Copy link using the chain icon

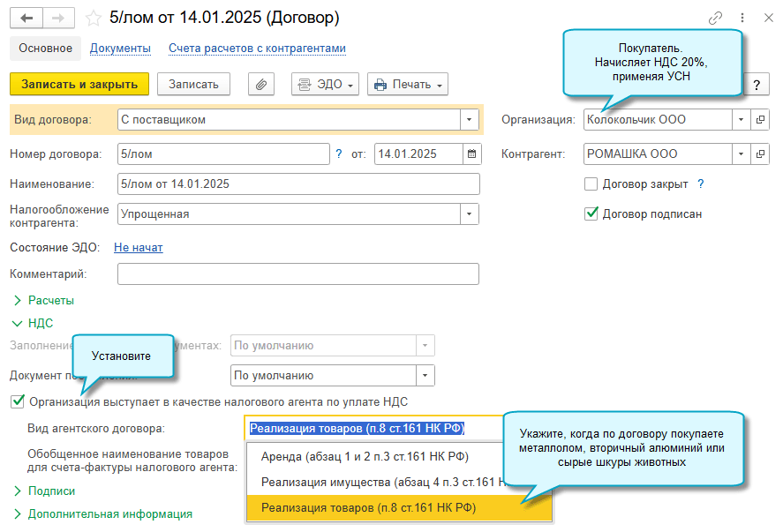[715, 18]
